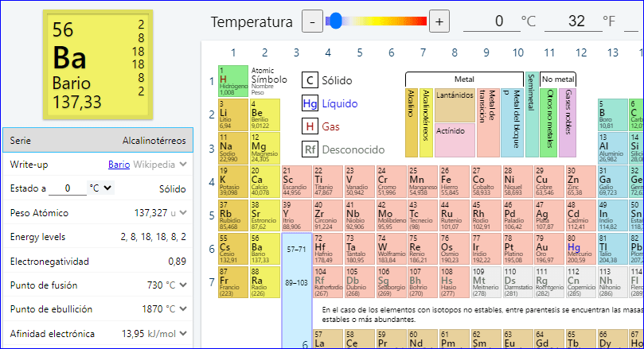
Task: Select the Lanthanum (La) element cell
Action: 328,339
